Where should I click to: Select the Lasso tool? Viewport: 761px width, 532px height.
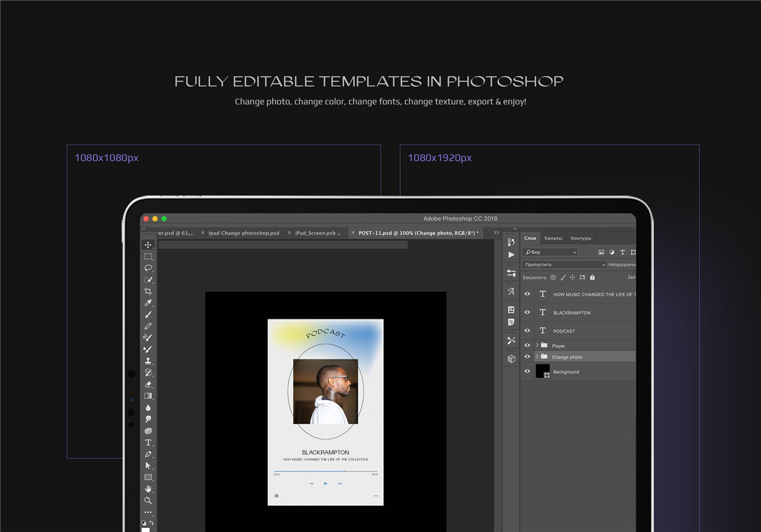(x=149, y=266)
